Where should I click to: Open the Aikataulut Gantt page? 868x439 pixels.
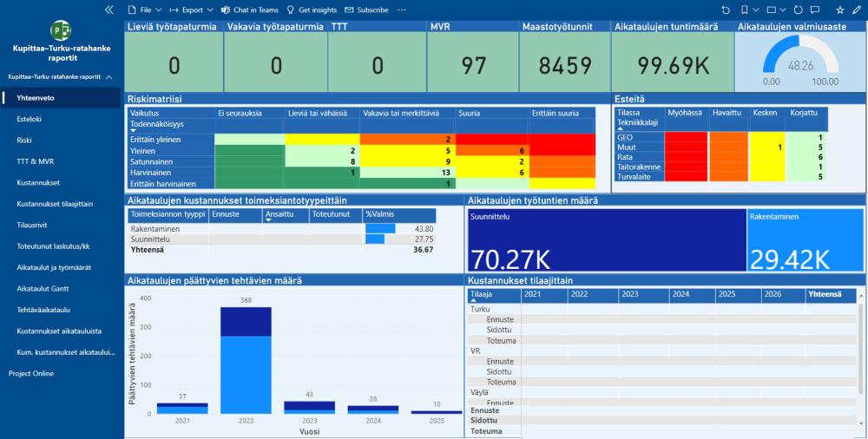tap(61, 288)
